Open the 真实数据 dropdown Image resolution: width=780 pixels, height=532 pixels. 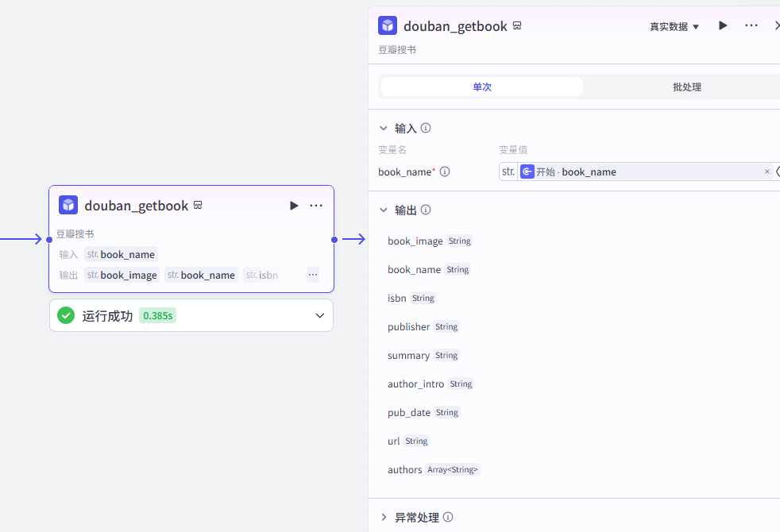[674, 26]
